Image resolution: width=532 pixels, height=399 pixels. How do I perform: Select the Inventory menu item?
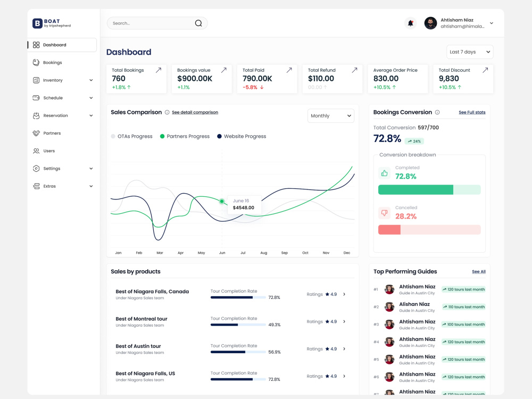pyautogui.click(x=62, y=80)
